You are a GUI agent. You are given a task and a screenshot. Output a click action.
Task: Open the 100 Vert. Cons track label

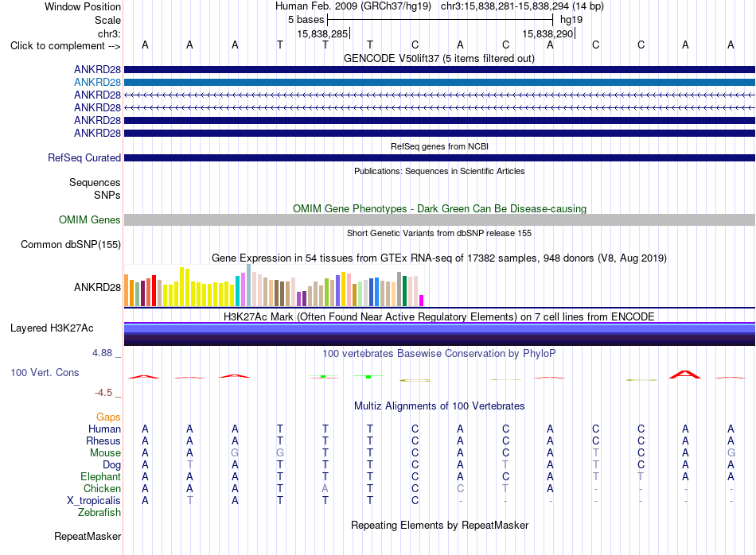click(45, 372)
